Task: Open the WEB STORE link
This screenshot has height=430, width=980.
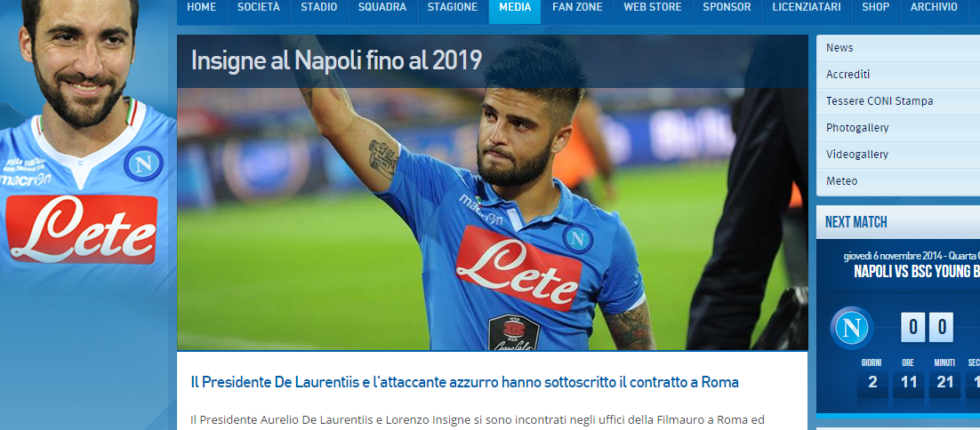Action: click(x=653, y=8)
